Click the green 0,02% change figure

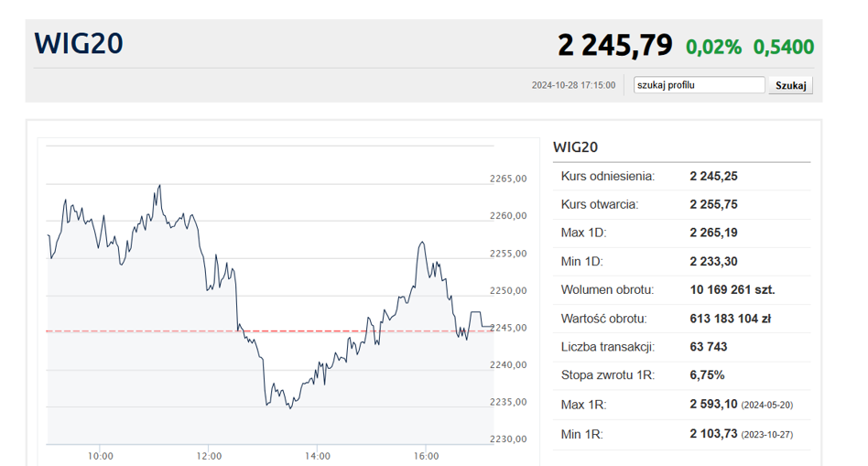[x=713, y=47]
